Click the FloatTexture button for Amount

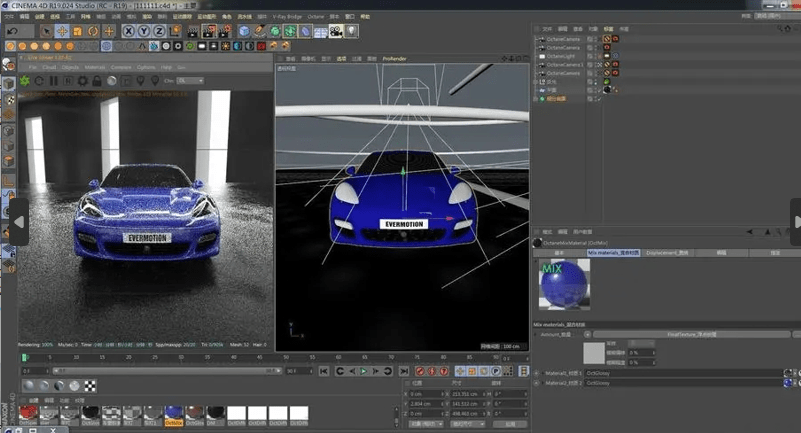tap(692, 334)
